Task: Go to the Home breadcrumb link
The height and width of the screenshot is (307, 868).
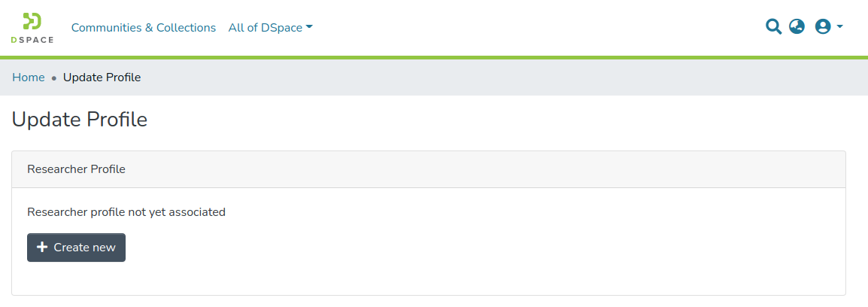Action: pyautogui.click(x=29, y=78)
